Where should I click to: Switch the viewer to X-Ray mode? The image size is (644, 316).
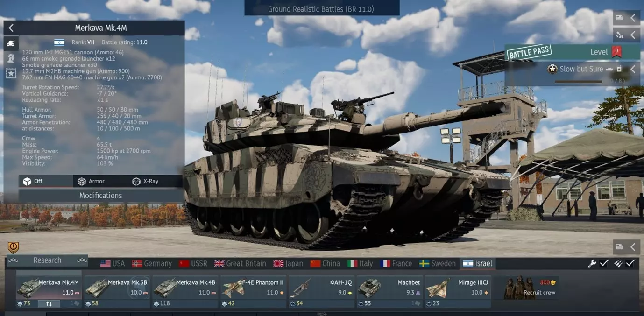click(155, 181)
